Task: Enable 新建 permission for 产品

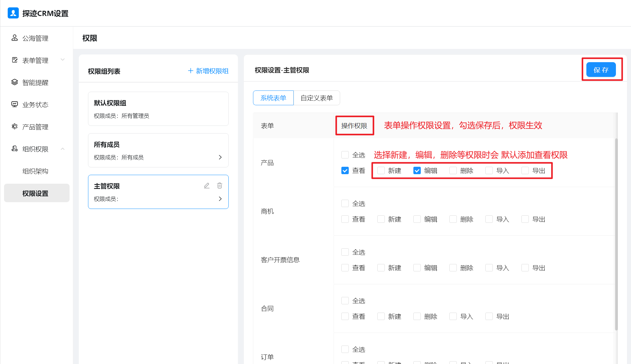Action: [381, 170]
